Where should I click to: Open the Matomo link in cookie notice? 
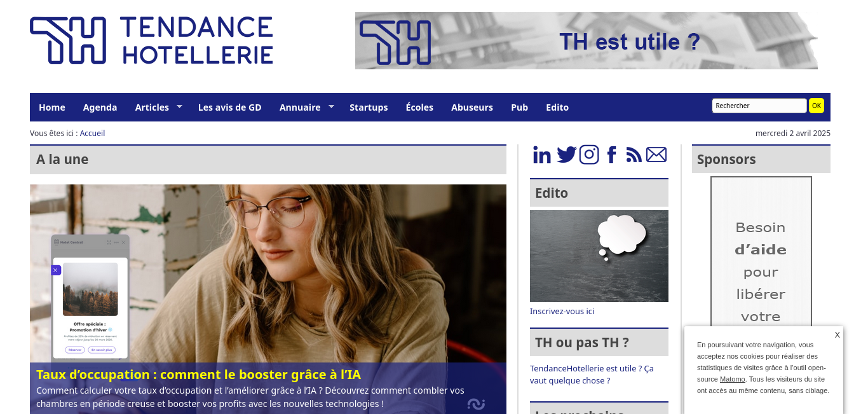click(732, 379)
